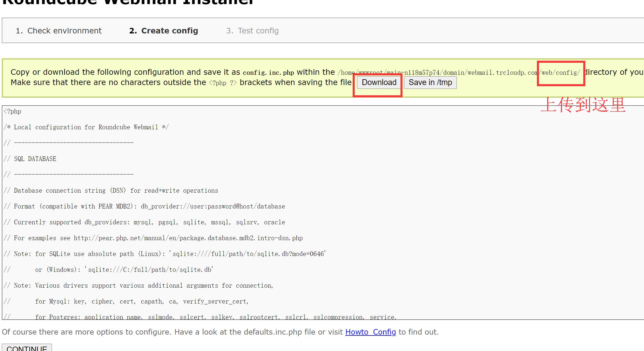Open the Howto_Config link
The image size is (644, 351).
pyautogui.click(x=371, y=332)
